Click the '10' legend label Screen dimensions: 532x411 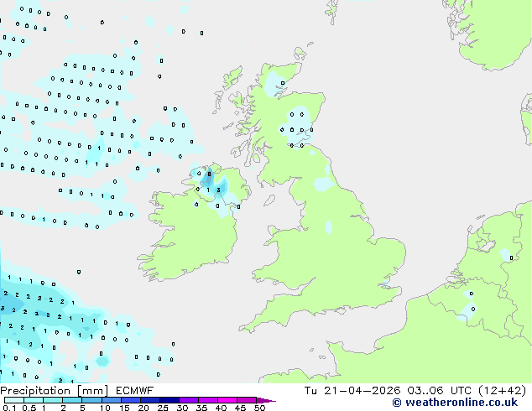point(105,408)
